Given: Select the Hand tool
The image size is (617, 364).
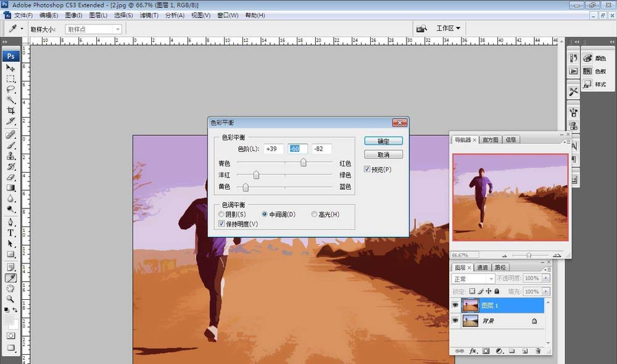Looking at the screenshot, I should [10, 289].
